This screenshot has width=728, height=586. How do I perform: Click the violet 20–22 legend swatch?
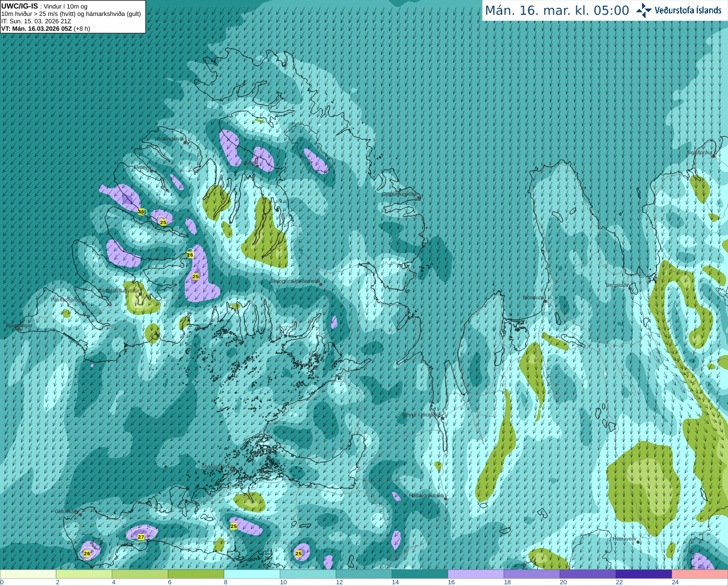coord(588,574)
